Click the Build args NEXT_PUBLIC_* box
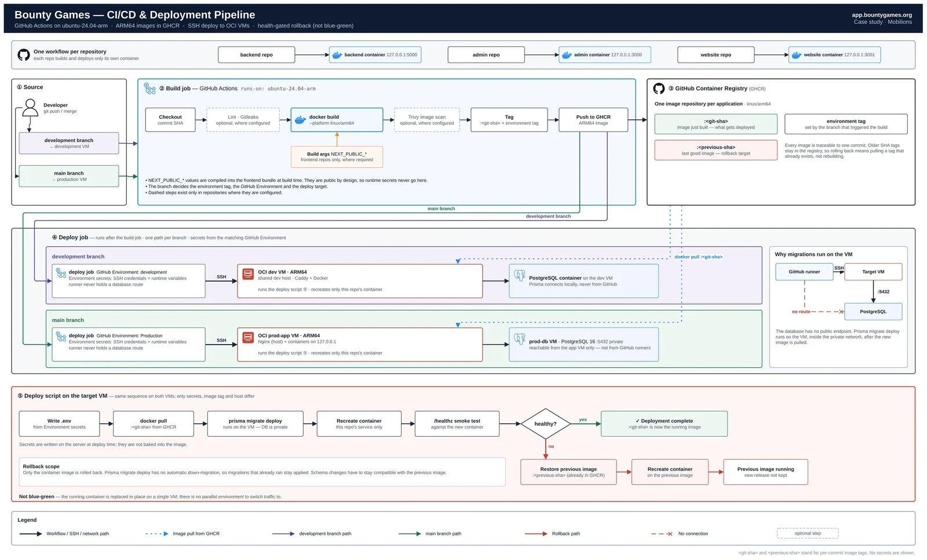Viewport: 927px width, 560px height. pos(337,157)
